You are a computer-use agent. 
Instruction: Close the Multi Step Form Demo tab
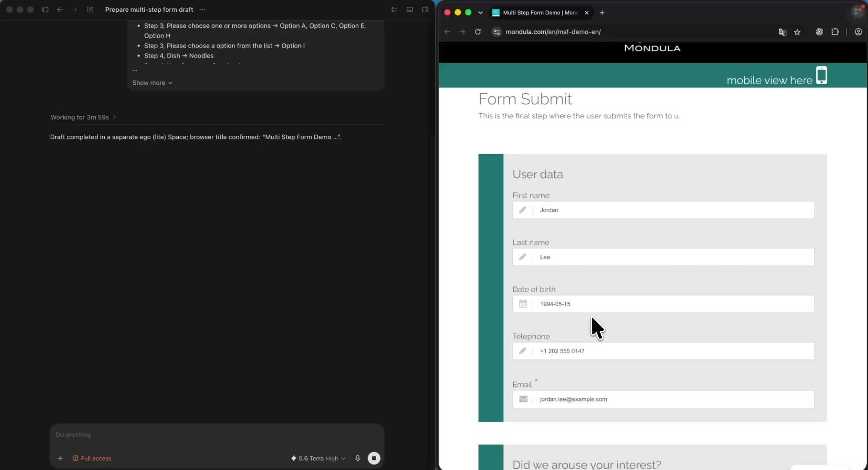click(587, 13)
